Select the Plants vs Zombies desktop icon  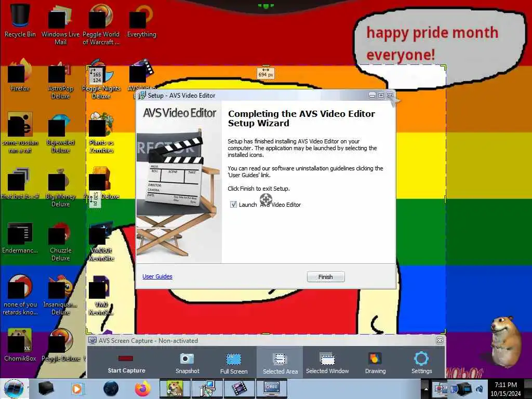[101, 133]
